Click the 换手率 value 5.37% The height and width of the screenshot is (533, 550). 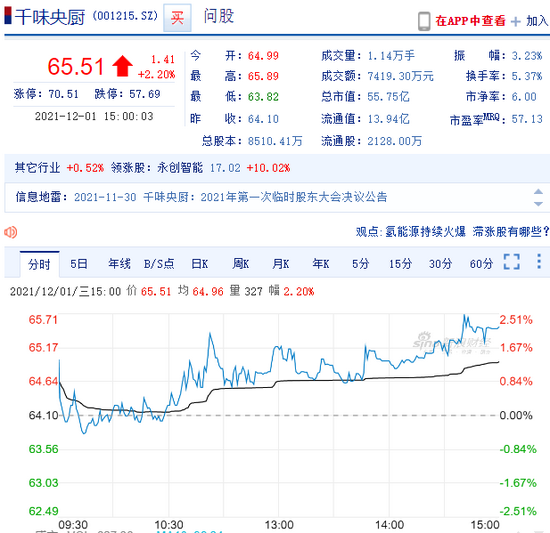point(527,76)
